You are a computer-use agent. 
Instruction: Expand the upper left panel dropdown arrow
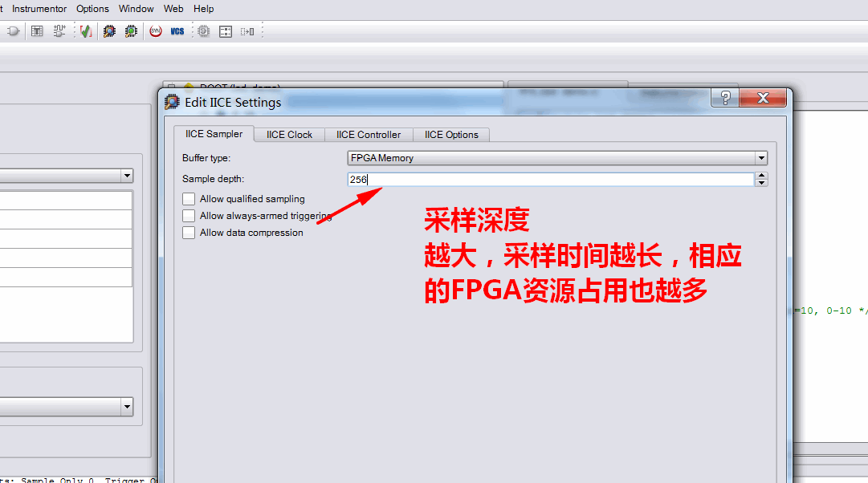pos(128,176)
